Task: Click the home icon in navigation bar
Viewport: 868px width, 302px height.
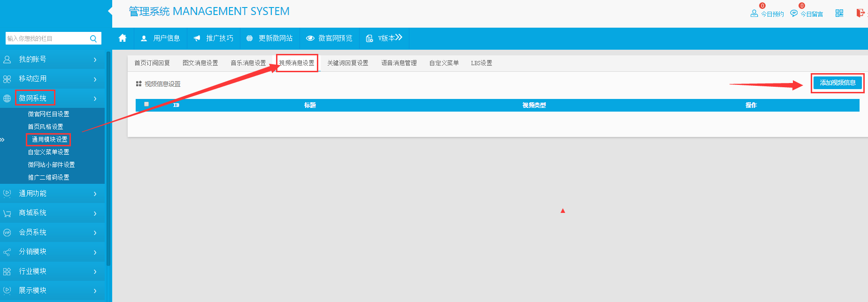Action: pos(123,38)
